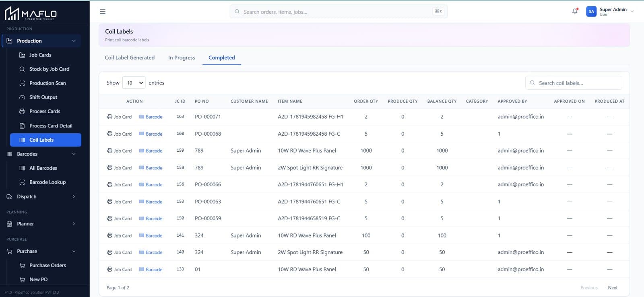This screenshot has height=297, width=644.
Task: Collapse the Purchase section chevron
Action: [74, 252]
